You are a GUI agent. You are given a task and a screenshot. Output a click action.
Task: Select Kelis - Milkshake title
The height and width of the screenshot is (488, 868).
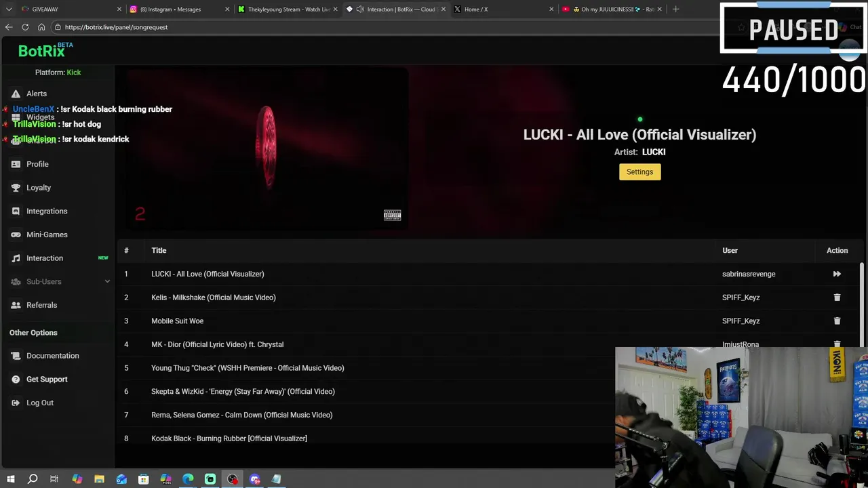pyautogui.click(x=213, y=298)
